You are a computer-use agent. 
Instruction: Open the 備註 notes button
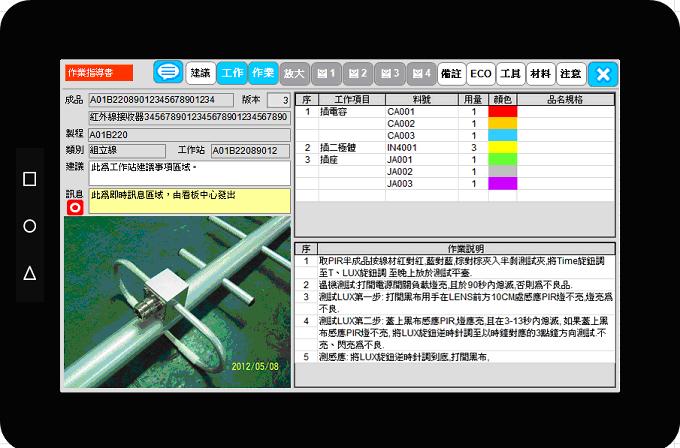point(451,74)
